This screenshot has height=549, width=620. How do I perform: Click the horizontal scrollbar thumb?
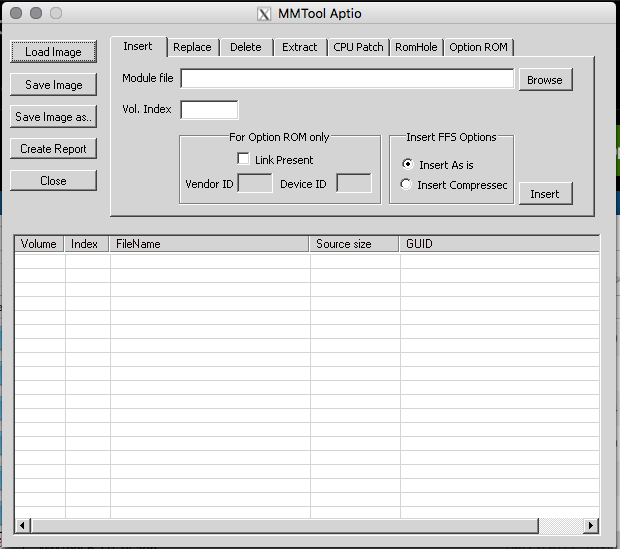[285, 526]
